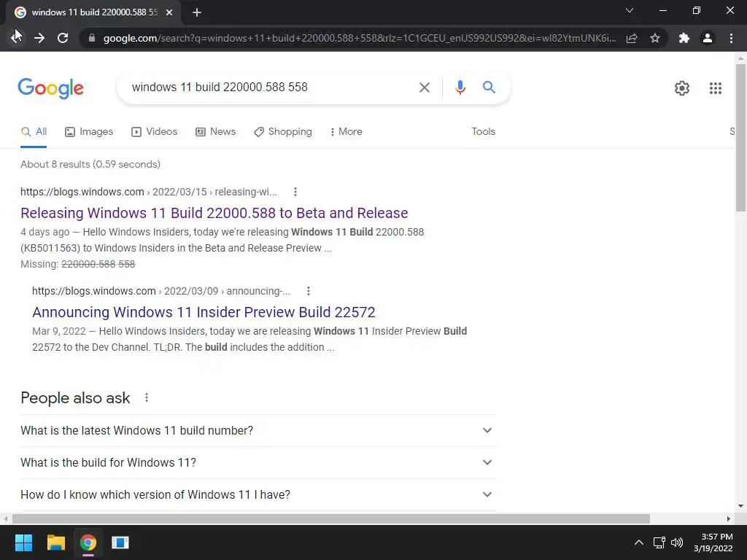Image resolution: width=747 pixels, height=560 pixels.
Task: Search including the missing term 558
Action: [127, 264]
